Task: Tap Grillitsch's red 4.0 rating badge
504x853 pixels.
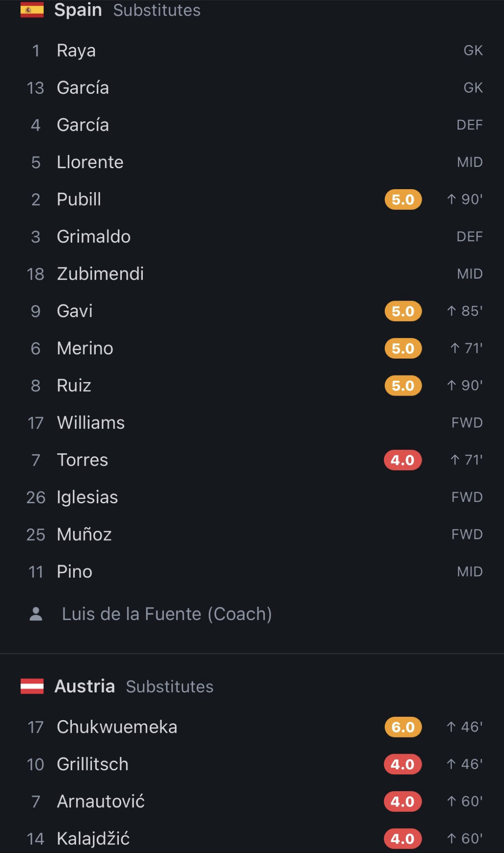Action: coord(403,764)
